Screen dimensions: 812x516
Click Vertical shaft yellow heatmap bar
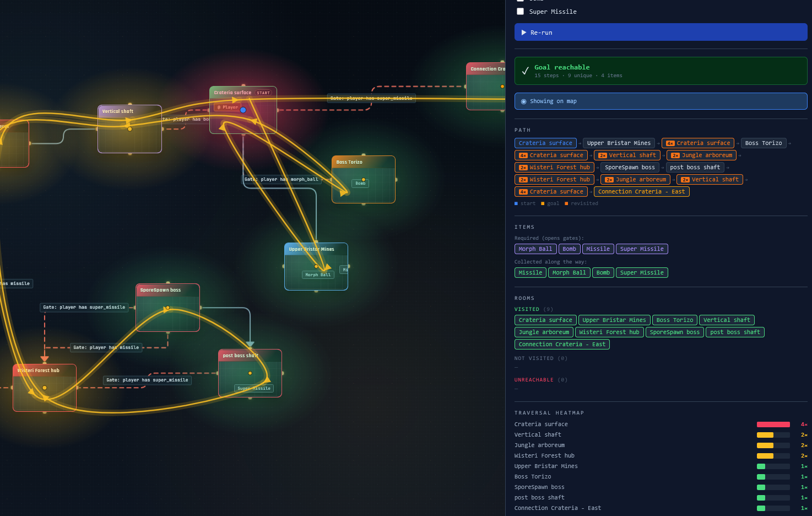click(x=765, y=435)
